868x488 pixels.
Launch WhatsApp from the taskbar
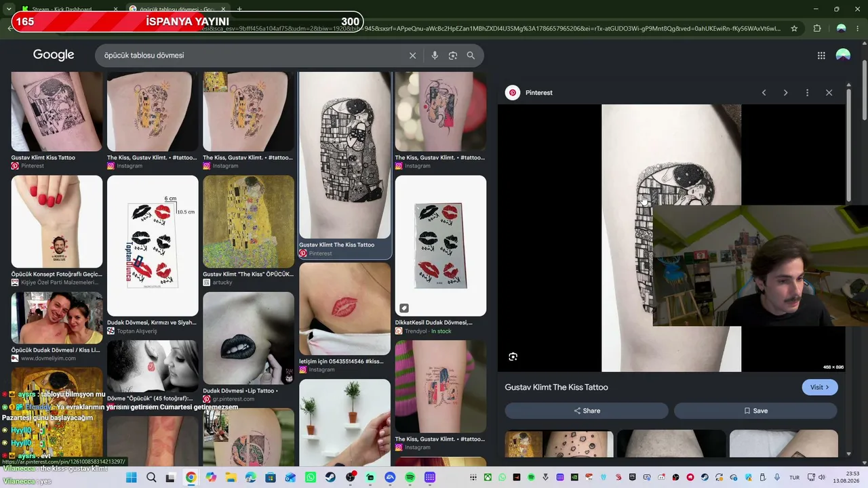(311, 478)
